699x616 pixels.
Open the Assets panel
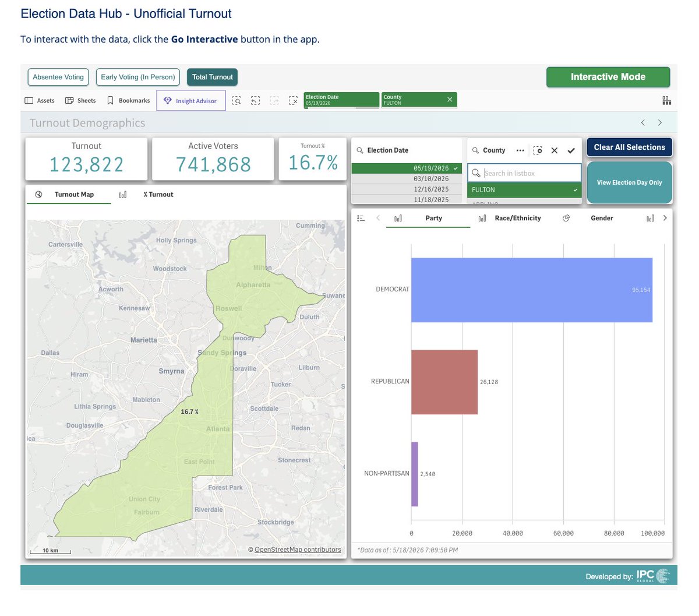(40, 100)
